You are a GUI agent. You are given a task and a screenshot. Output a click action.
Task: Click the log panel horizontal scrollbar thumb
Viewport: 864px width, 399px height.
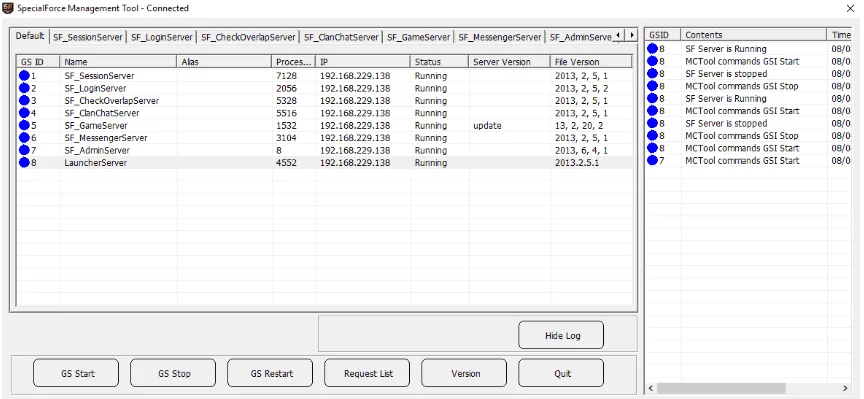tap(721, 388)
